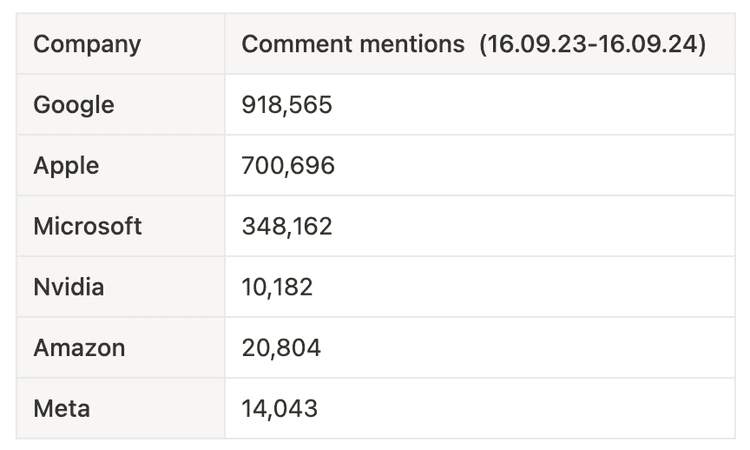Select the Google company cell
The height and width of the screenshot is (450, 750).
(74, 105)
